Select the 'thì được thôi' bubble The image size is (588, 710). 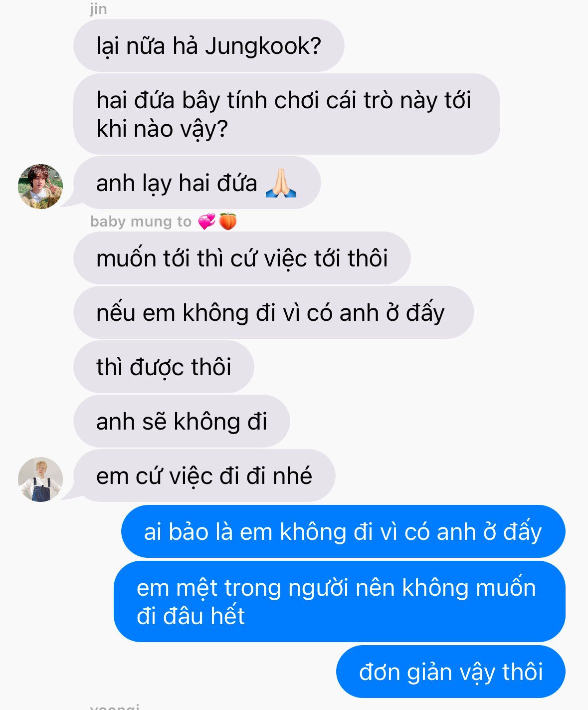coord(164,367)
